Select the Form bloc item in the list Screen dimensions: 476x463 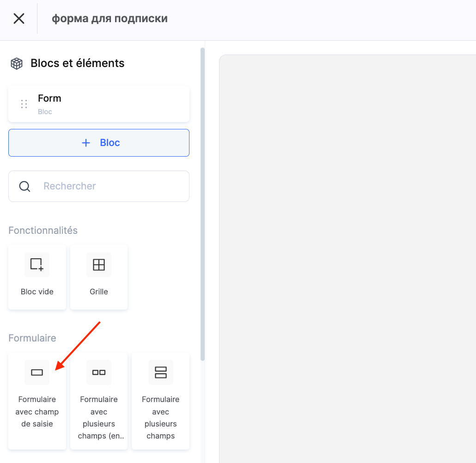99,104
